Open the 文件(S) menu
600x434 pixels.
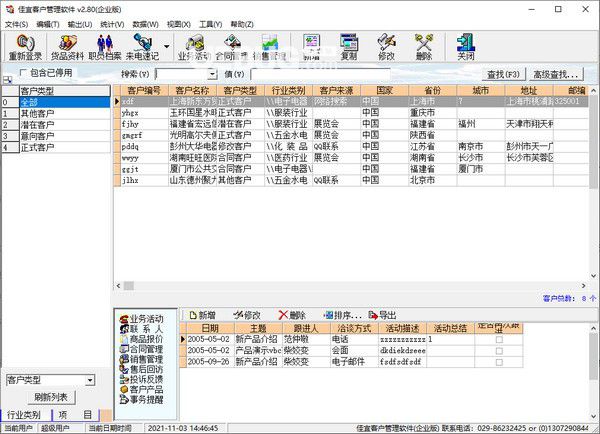pyautogui.click(x=16, y=24)
